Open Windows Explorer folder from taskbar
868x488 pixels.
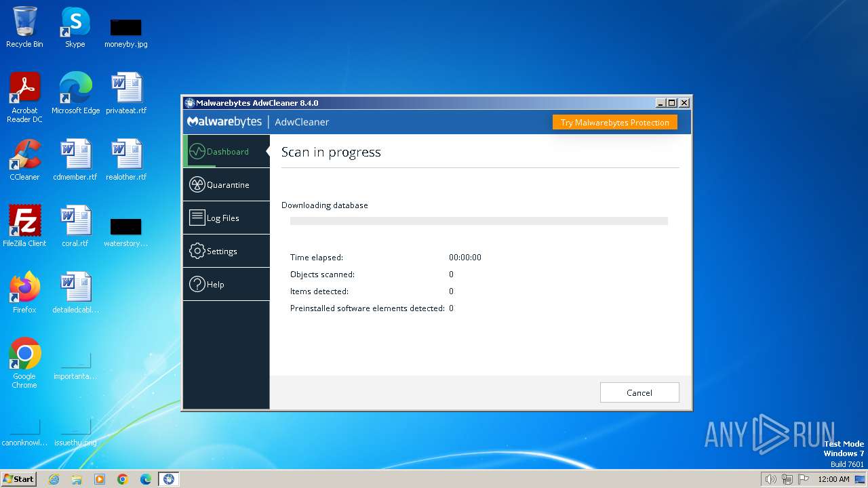click(77, 479)
